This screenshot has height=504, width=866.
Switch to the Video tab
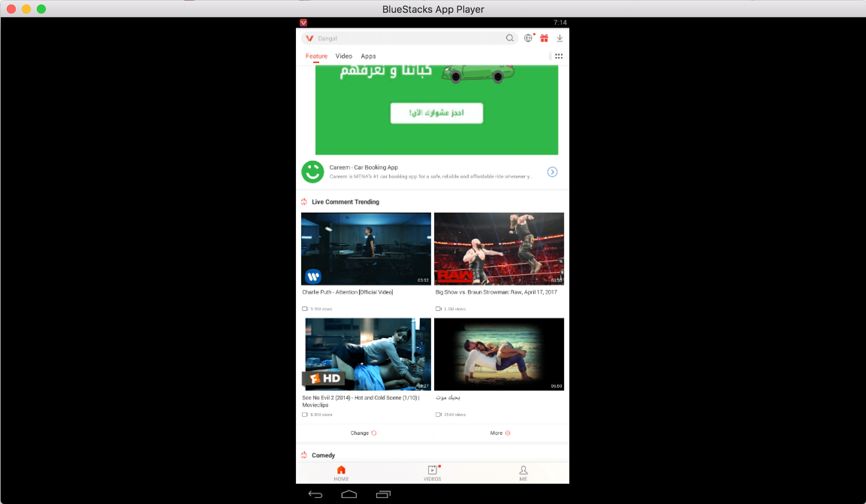tap(344, 56)
